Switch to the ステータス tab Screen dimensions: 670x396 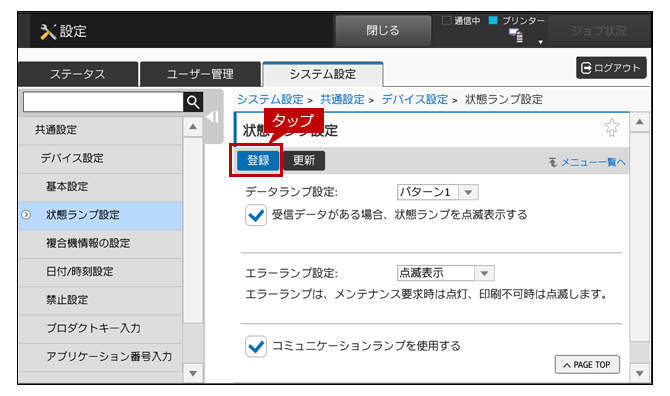click(x=78, y=74)
